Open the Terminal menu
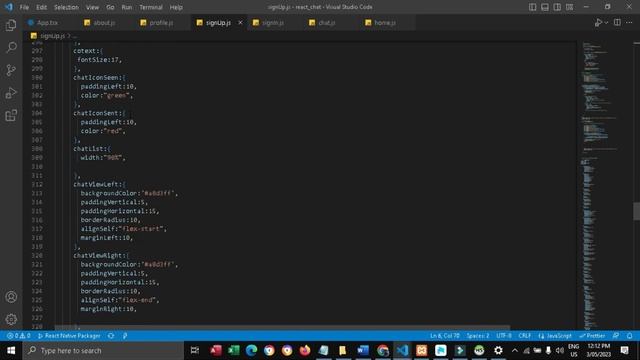This screenshot has height=360, width=640. tap(151, 7)
